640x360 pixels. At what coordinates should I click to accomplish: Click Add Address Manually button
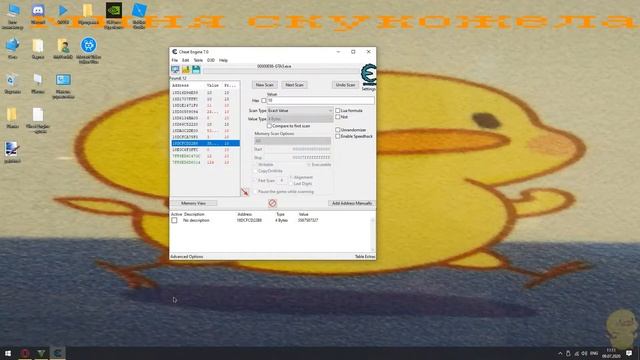point(351,203)
